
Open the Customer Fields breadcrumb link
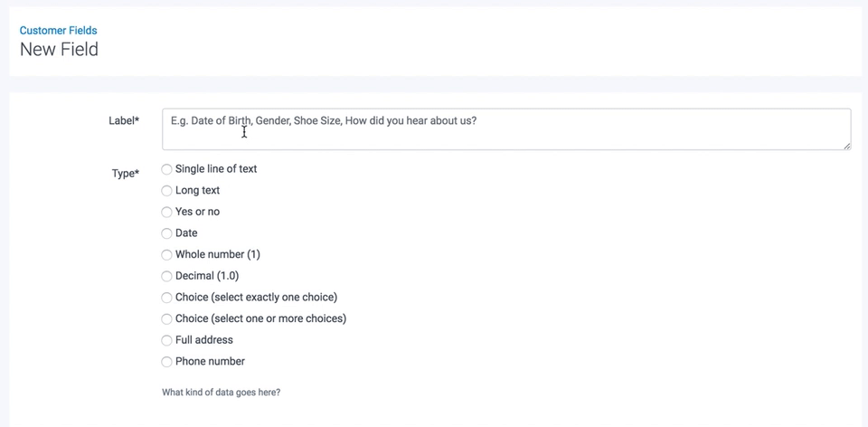pyautogui.click(x=58, y=31)
